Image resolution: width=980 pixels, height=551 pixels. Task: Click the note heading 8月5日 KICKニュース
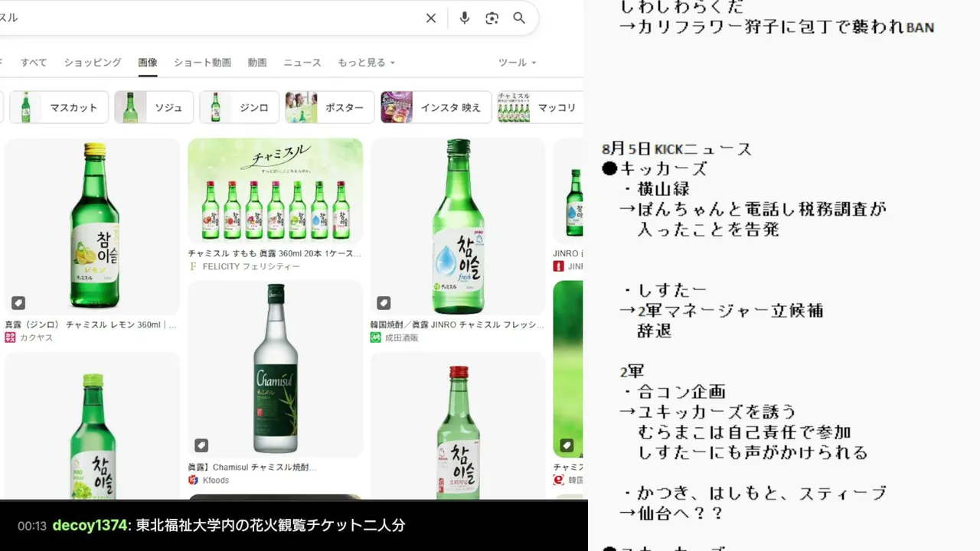tap(677, 149)
